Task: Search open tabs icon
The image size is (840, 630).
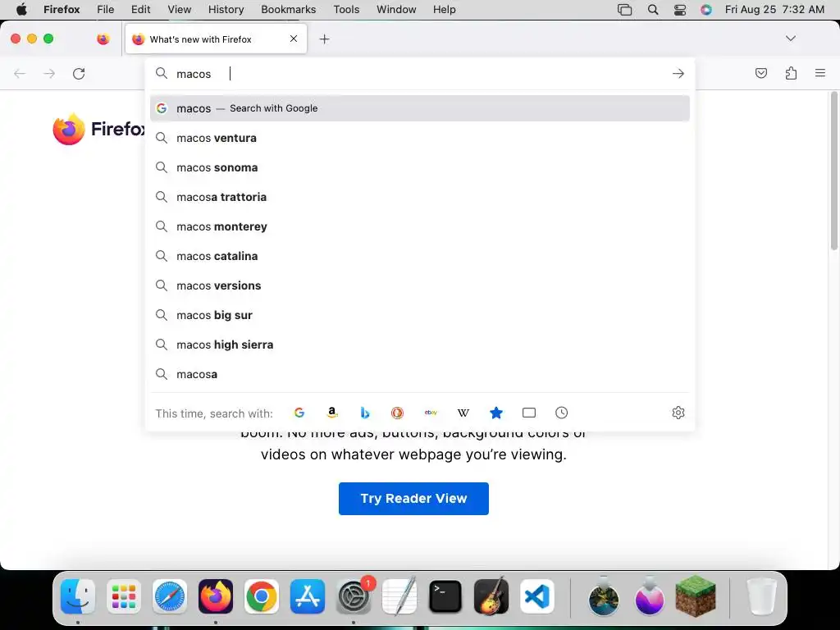Action: pyautogui.click(x=529, y=413)
